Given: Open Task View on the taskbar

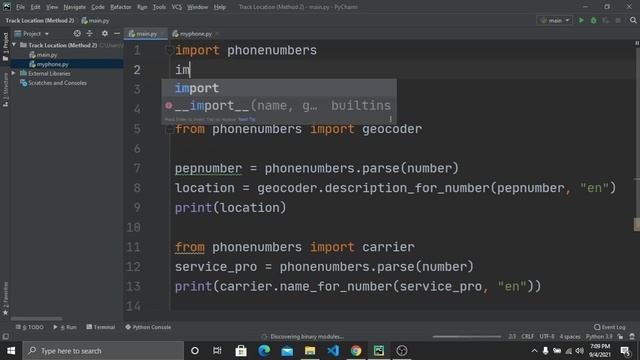Looking at the screenshot, I should tap(217, 351).
